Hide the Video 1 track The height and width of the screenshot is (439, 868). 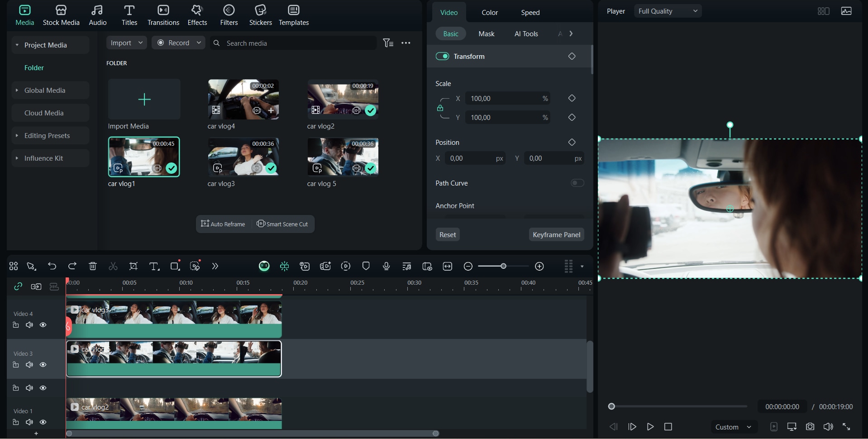point(43,422)
